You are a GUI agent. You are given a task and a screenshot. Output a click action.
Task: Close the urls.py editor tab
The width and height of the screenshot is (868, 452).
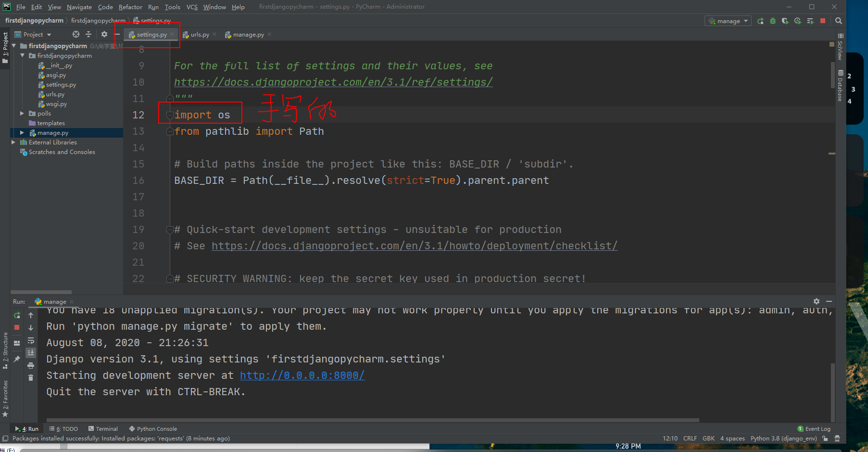(x=214, y=34)
